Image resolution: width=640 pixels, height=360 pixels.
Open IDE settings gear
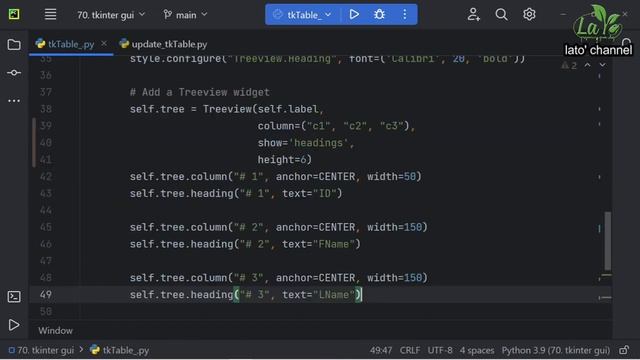coord(529,15)
